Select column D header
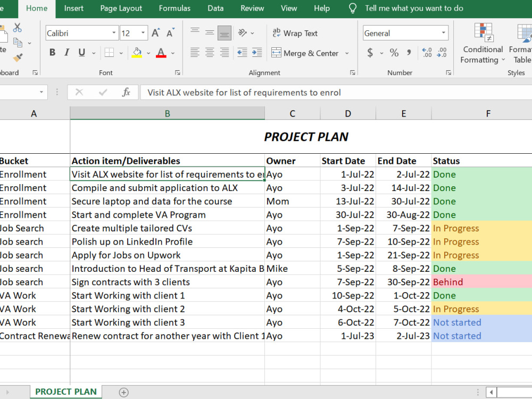The image size is (532, 399). pyautogui.click(x=348, y=113)
